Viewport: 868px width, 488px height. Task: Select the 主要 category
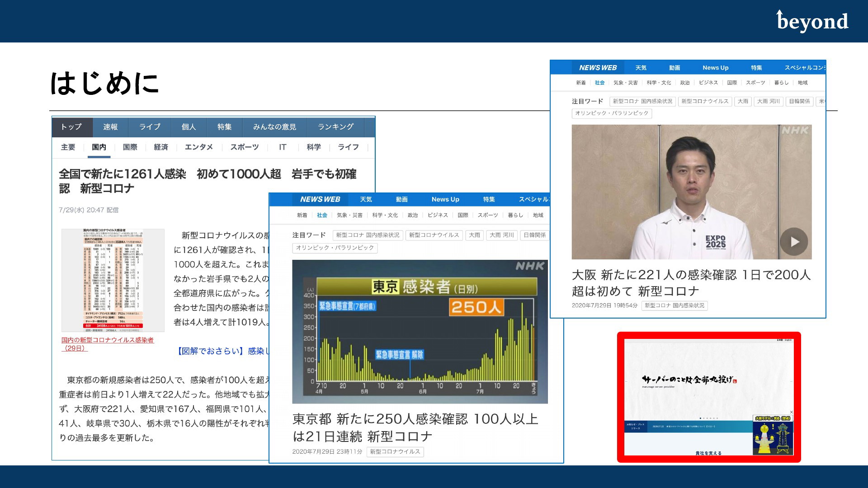tap(68, 147)
